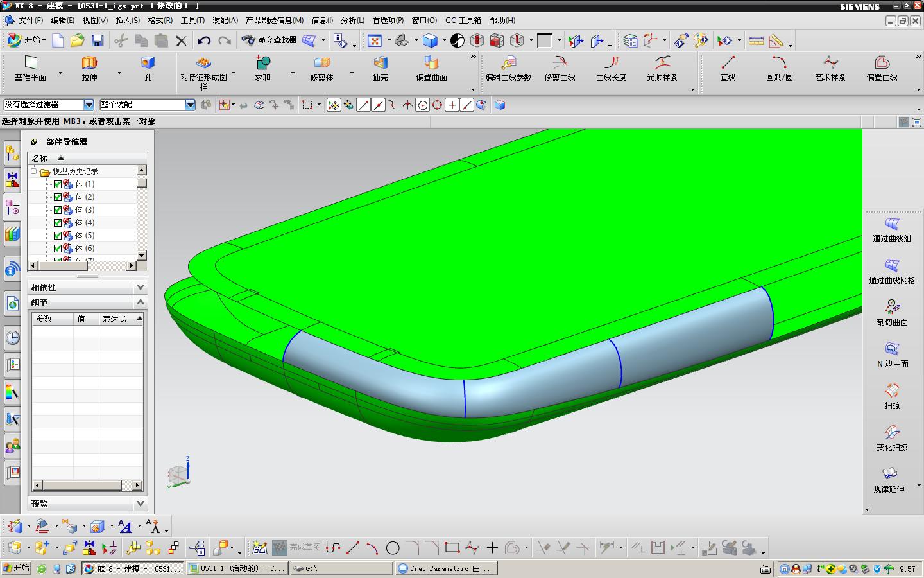Viewport: 924px width, 578px height.
Task: Click the 命令查找器 command finder button
Action: 269,40
